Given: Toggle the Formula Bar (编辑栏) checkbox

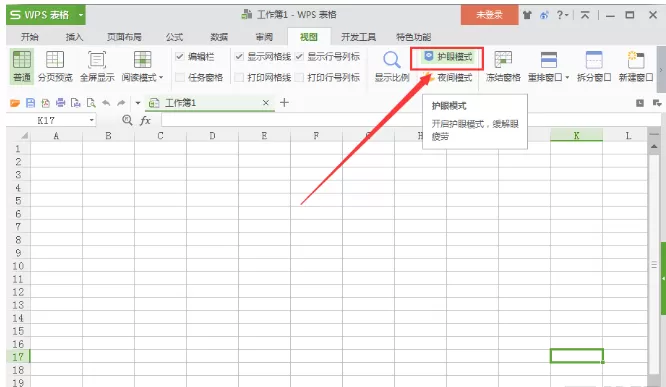Looking at the screenshot, I should (x=180, y=56).
